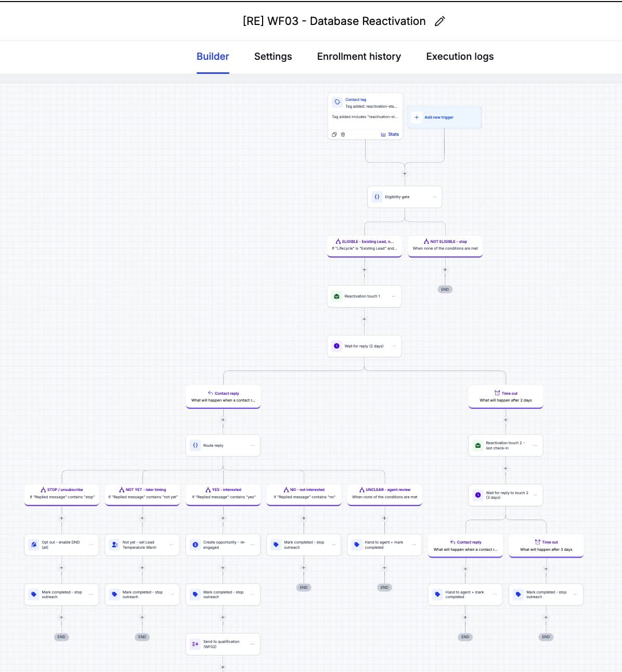This screenshot has height=672, width=622.
Task: Select the Builder tab
Action: [x=213, y=56]
